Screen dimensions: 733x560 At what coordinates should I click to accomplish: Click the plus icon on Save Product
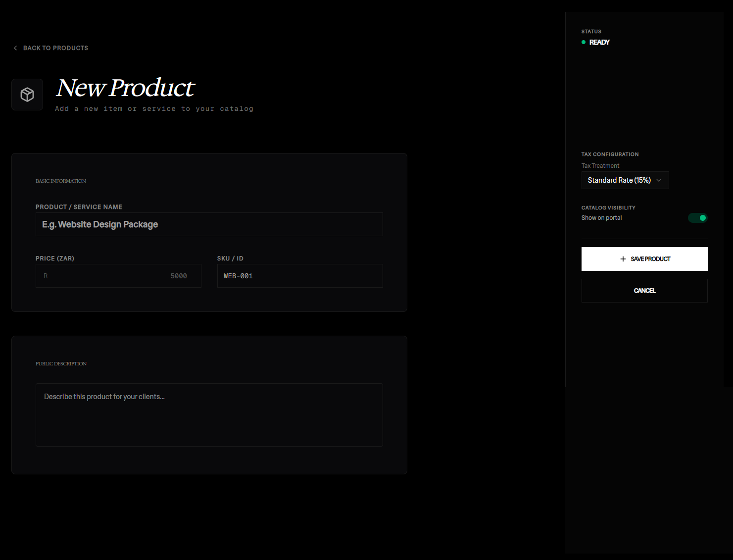coord(623,259)
